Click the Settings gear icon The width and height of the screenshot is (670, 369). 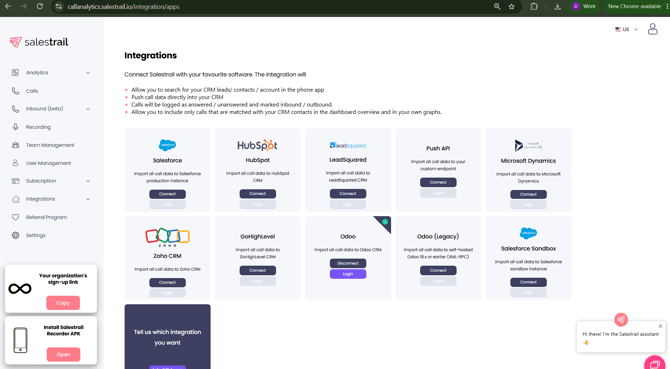click(x=15, y=235)
